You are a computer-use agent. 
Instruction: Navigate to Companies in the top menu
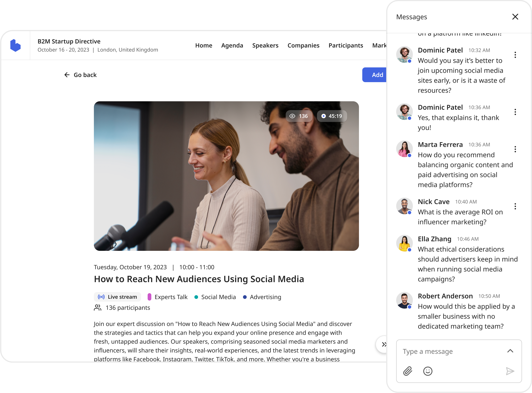click(303, 45)
